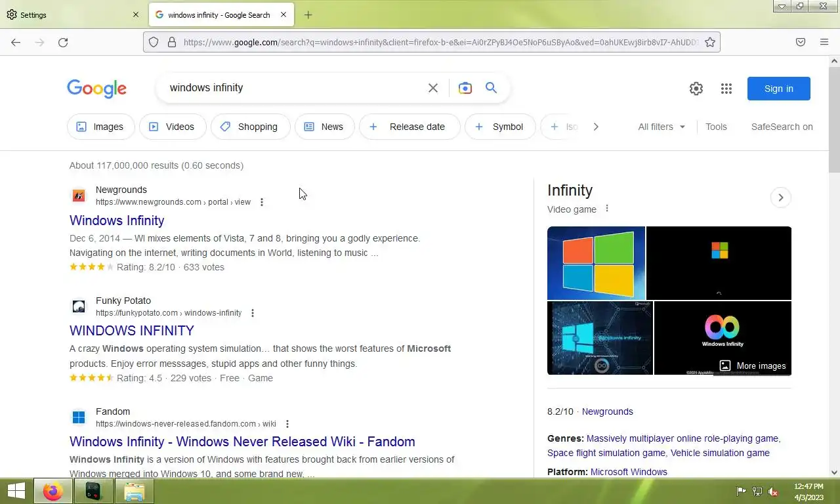
Task: Open the Newgrounds result options menu
Action: 262,202
